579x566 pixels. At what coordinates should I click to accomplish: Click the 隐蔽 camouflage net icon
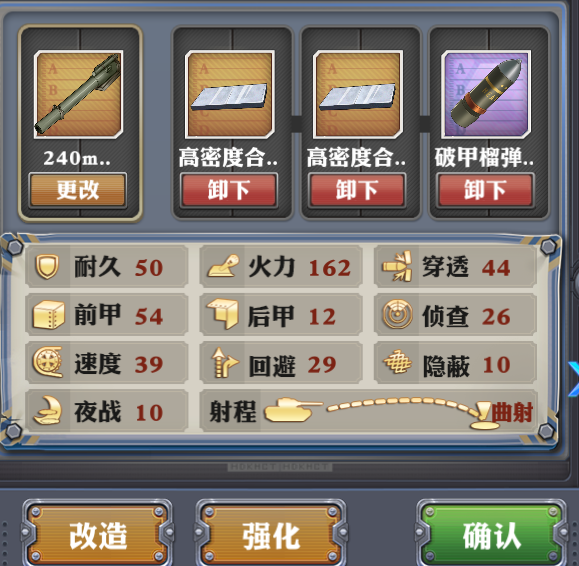[x=397, y=362]
